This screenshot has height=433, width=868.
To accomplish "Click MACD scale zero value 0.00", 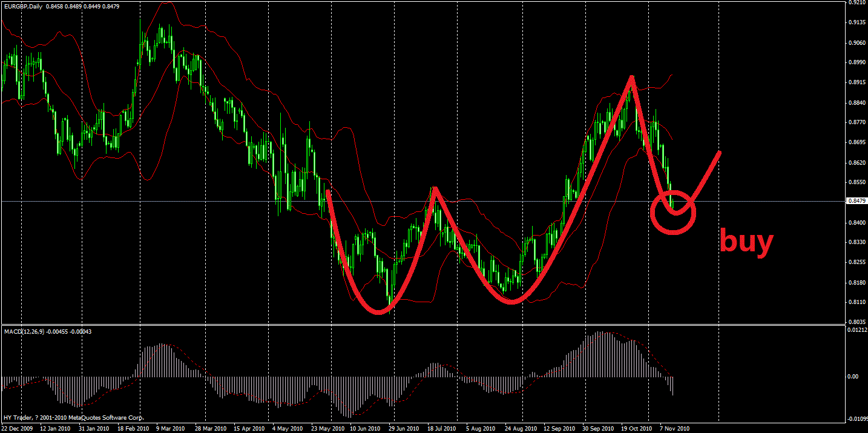I will tap(853, 377).
